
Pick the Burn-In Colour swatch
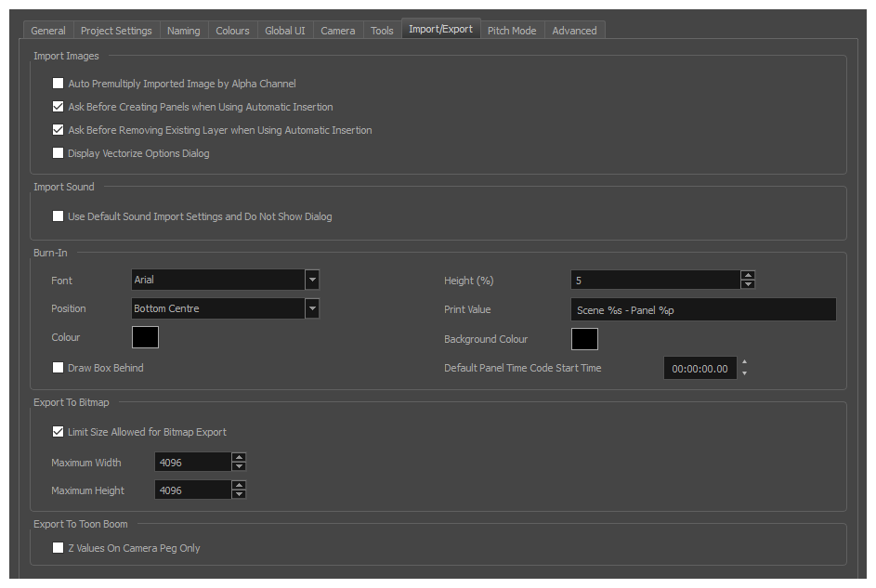coord(145,337)
